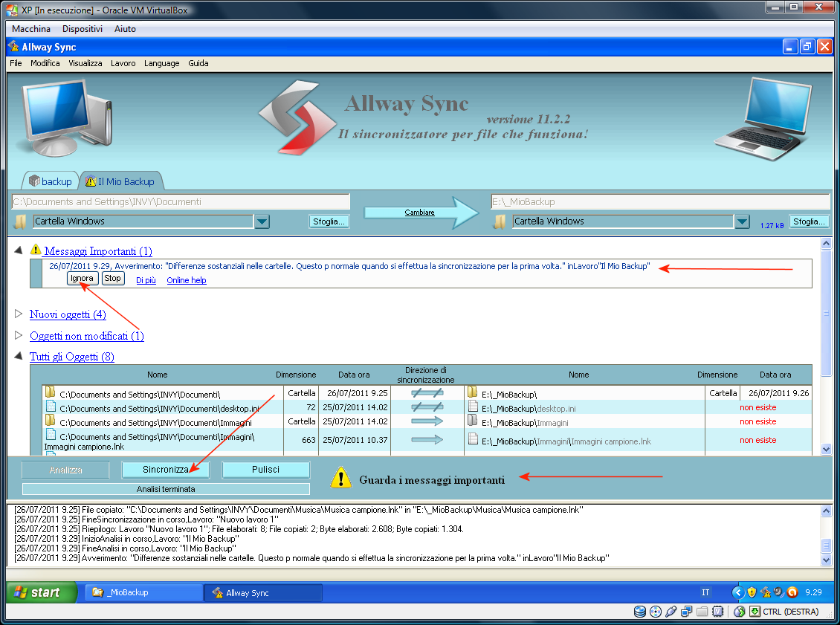840x625 pixels.
Task: Click the VirtualBox network adapters icon
Action: [x=686, y=612]
